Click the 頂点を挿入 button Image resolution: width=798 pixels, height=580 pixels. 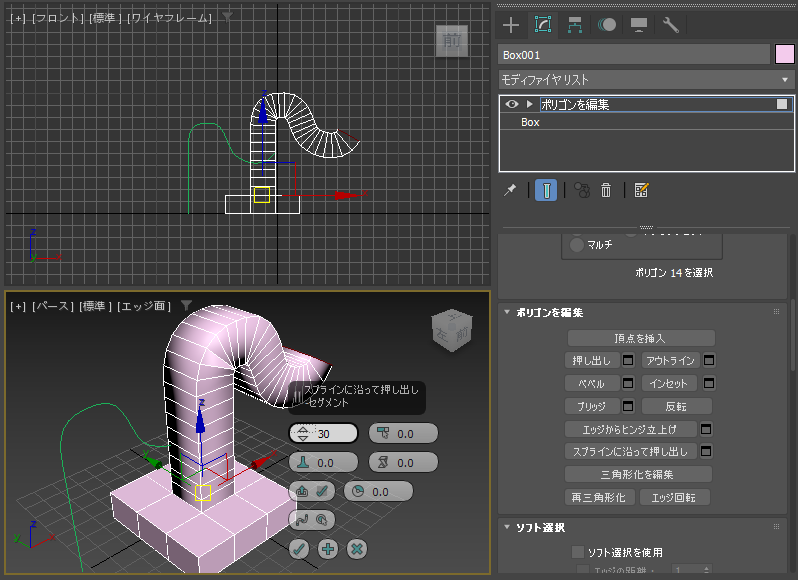(641, 338)
